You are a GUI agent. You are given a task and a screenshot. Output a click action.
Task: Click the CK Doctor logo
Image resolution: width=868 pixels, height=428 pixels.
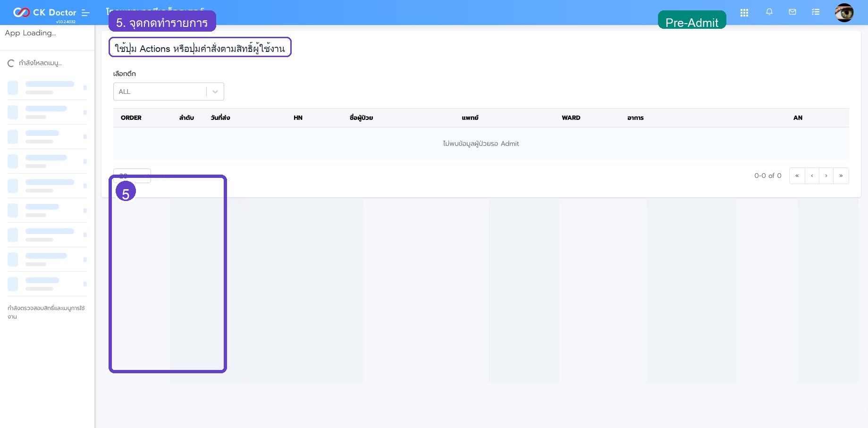(x=45, y=12)
